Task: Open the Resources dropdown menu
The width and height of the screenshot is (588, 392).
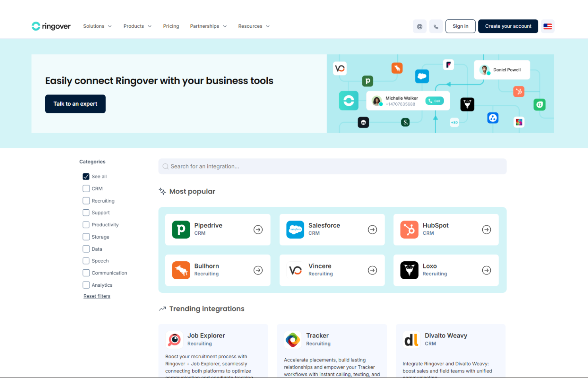Action: [x=254, y=26]
